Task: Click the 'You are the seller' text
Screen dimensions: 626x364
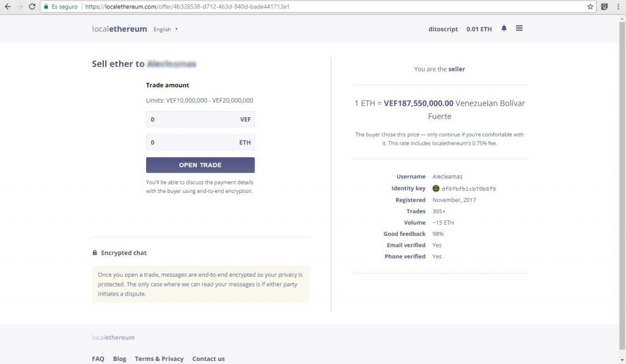Action: pyautogui.click(x=440, y=69)
